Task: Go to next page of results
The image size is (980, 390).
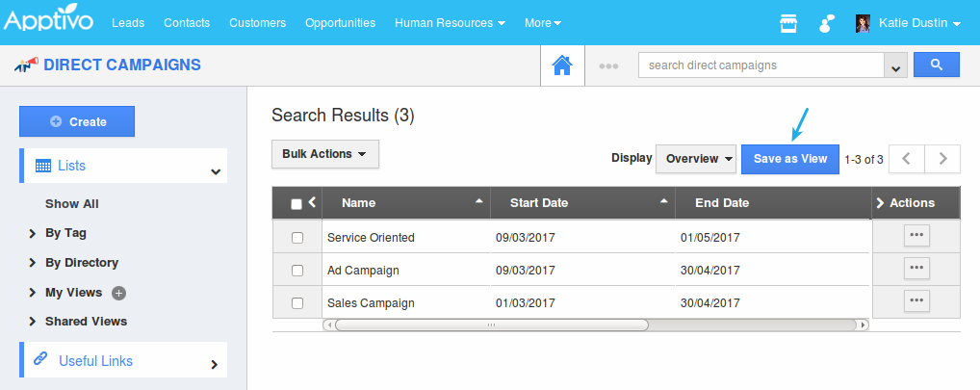Action: (942, 159)
